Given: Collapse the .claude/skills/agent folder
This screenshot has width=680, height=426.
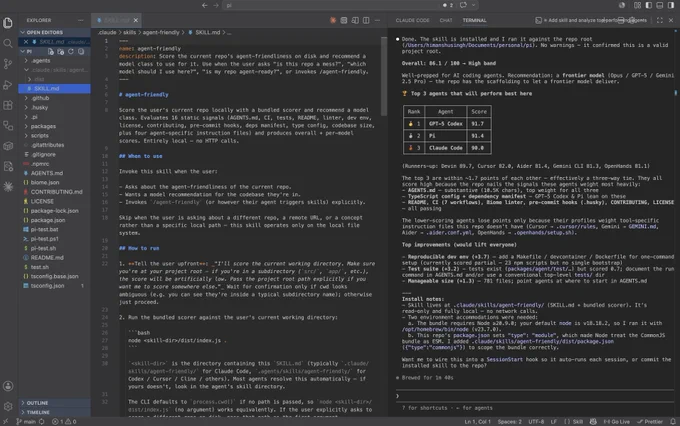Looking at the screenshot, I should 54,70.
